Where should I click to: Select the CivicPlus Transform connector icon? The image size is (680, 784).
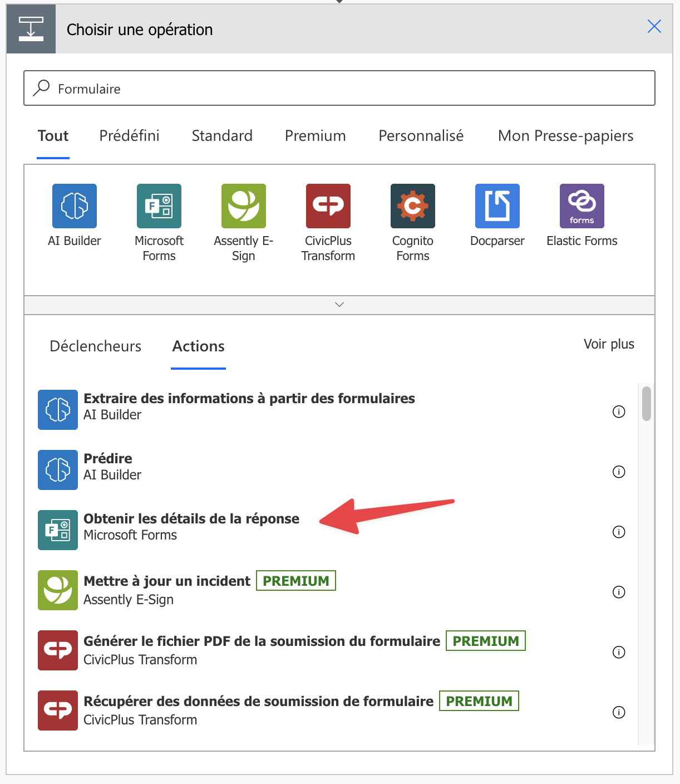pos(328,206)
